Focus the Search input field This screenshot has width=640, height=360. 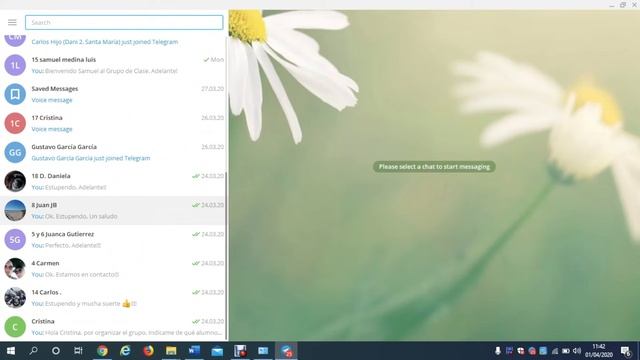point(124,22)
